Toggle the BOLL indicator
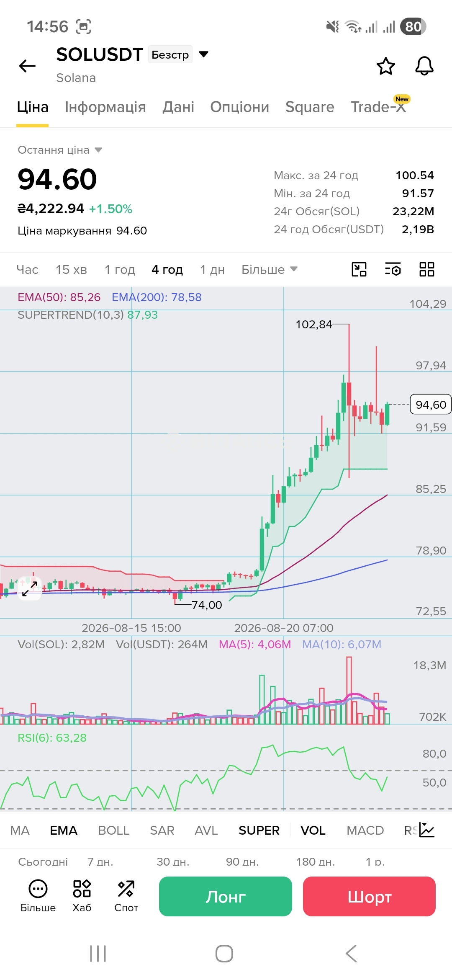 point(114,830)
